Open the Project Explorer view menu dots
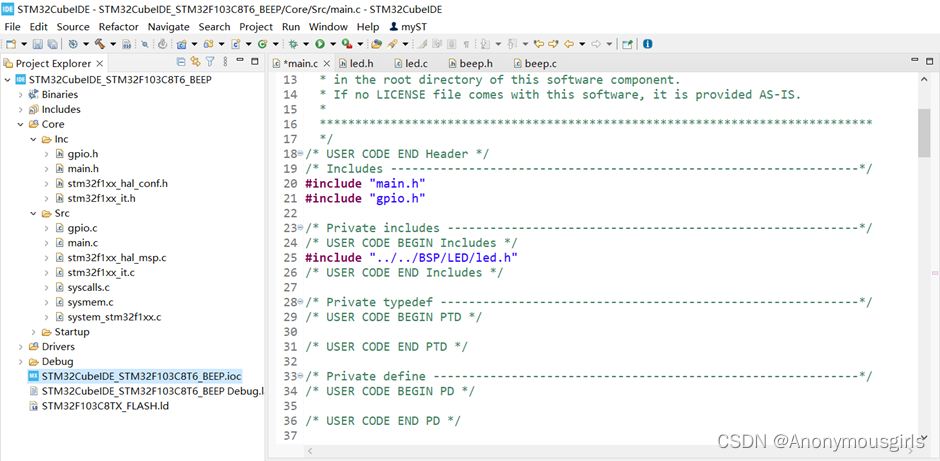 (225, 61)
